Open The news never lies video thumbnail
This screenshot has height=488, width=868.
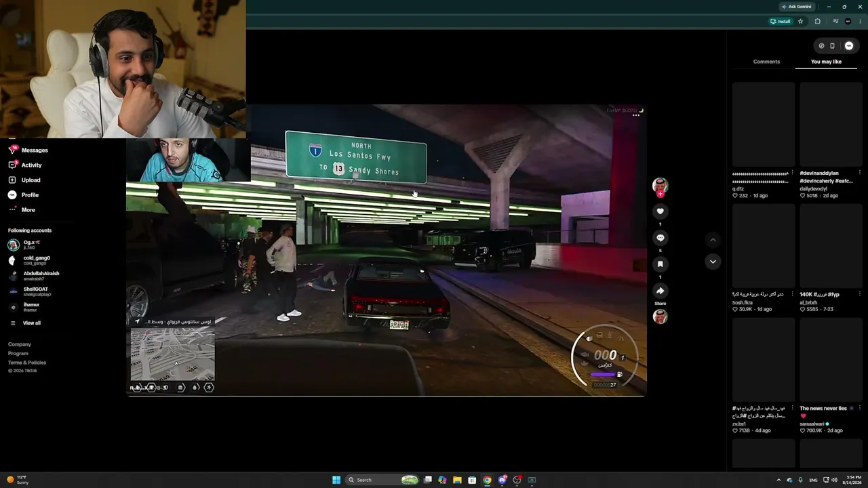coord(831,360)
